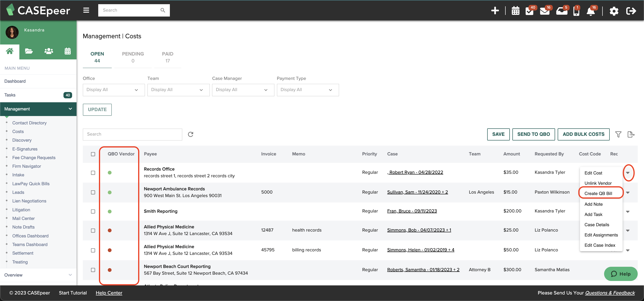Open the Help Center link in footer
The width and height of the screenshot is (644, 301).
click(x=109, y=293)
